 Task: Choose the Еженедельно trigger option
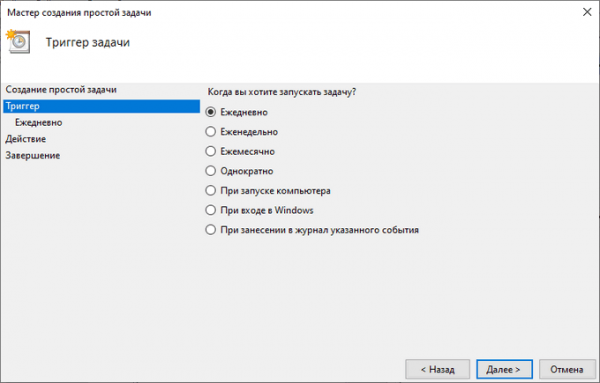point(210,132)
